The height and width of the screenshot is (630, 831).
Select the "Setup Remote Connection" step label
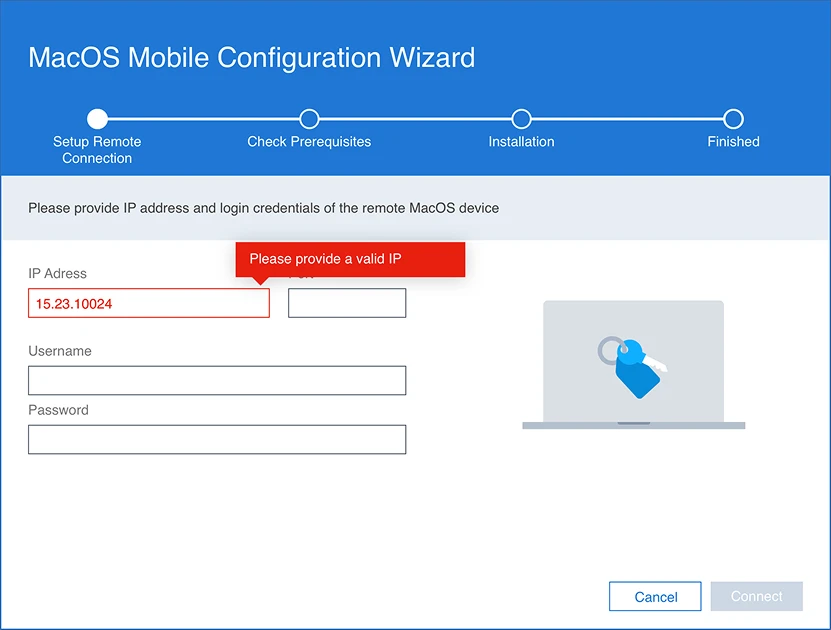(x=97, y=150)
